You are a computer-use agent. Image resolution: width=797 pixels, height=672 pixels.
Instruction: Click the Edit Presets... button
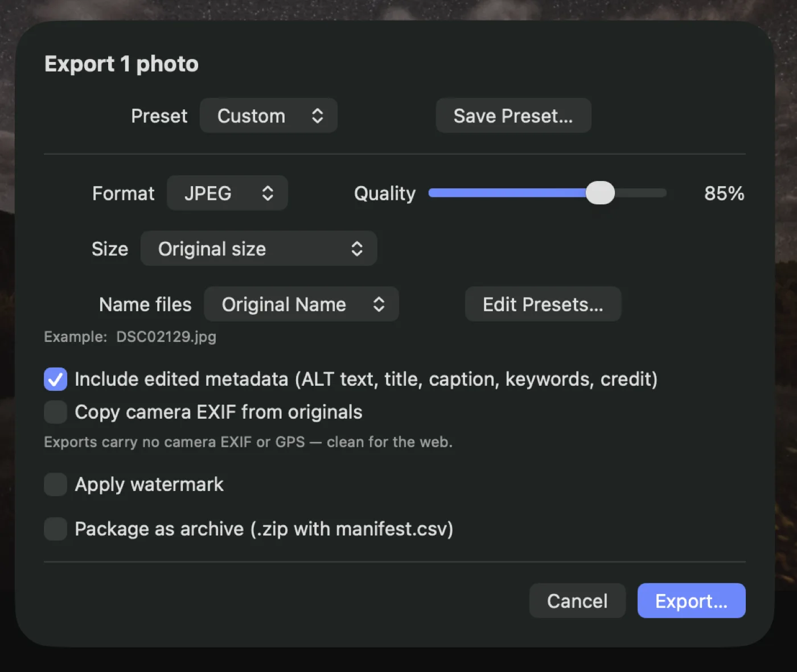pyautogui.click(x=543, y=304)
